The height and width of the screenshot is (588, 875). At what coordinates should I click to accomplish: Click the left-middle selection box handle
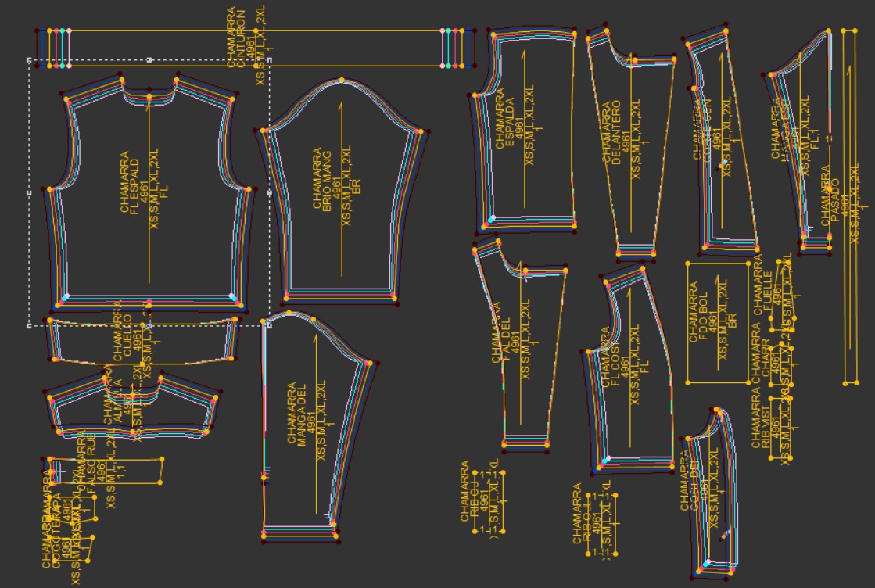click(x=29, y=193)
